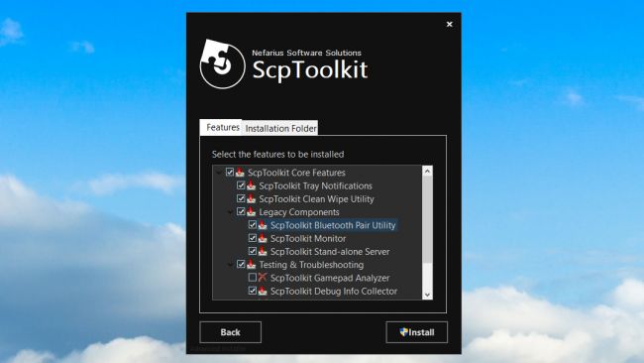Click install icon beside Stand-alone Server
The height and width of the screenshot is (363, 644).
click(x=263, y=251)
